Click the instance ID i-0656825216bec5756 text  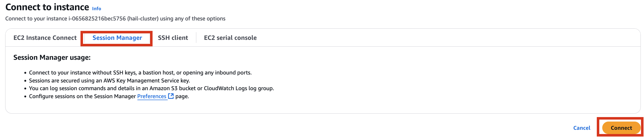(97, 18)
